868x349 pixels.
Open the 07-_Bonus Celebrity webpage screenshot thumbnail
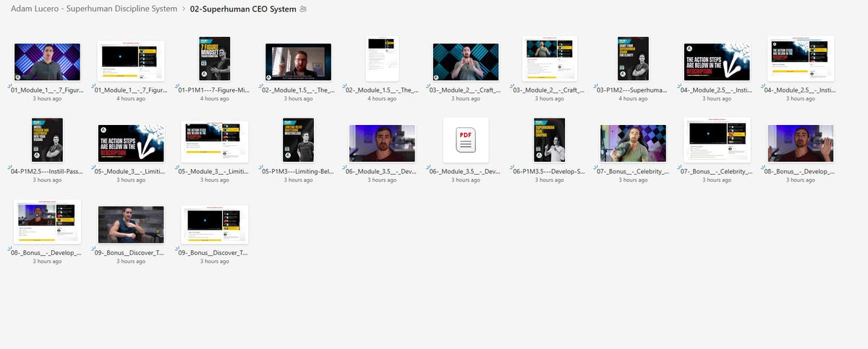717,139
